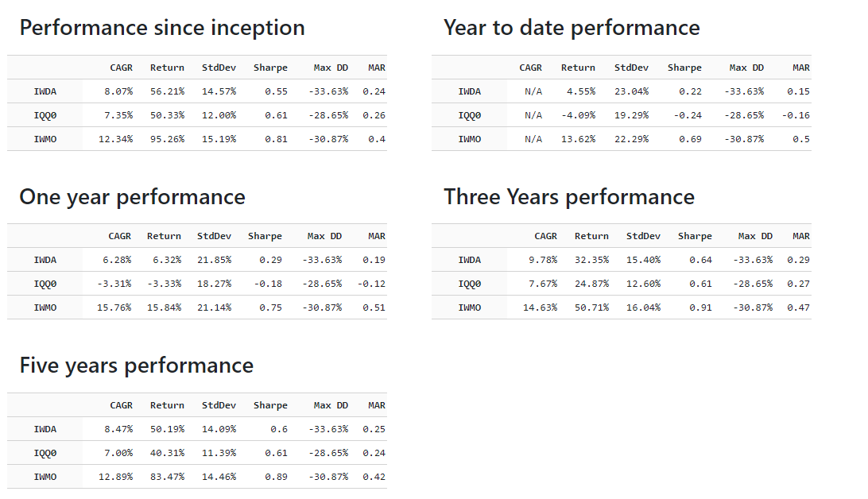Click the 'Three Years performance' heading
The image size is (868, 499).
(x=569, y=197)
